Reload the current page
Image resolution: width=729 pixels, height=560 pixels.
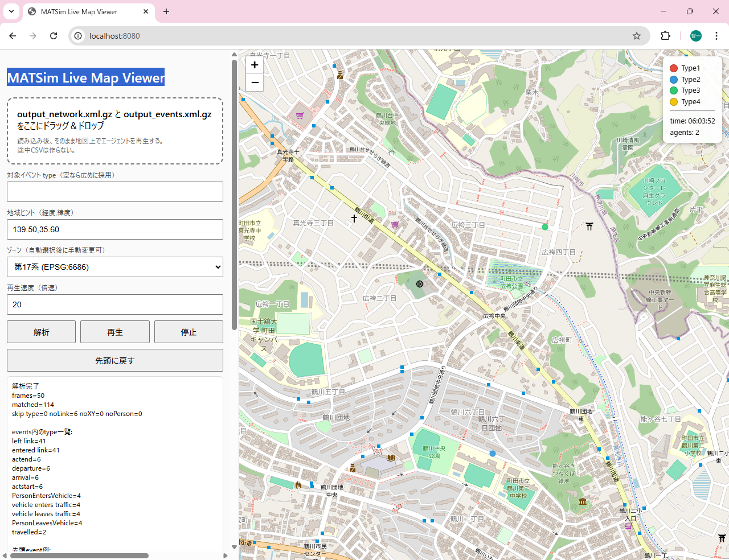(54, 36)
